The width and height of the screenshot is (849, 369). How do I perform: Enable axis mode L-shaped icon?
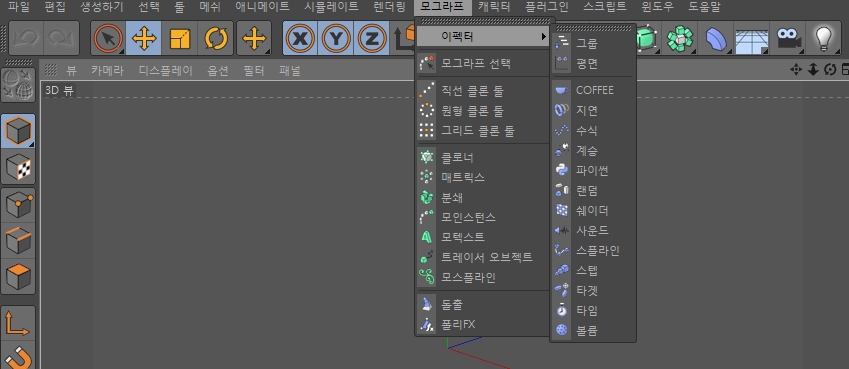pos(18,323)
